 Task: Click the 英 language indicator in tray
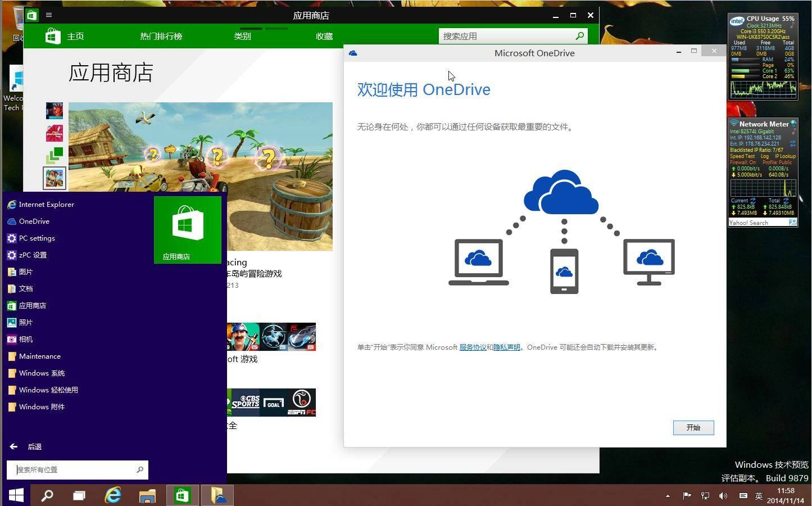[x=759, y=496]
